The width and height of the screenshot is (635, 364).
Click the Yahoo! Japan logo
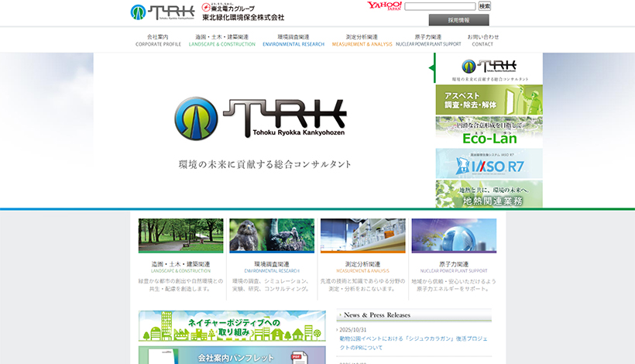[384, 5]
